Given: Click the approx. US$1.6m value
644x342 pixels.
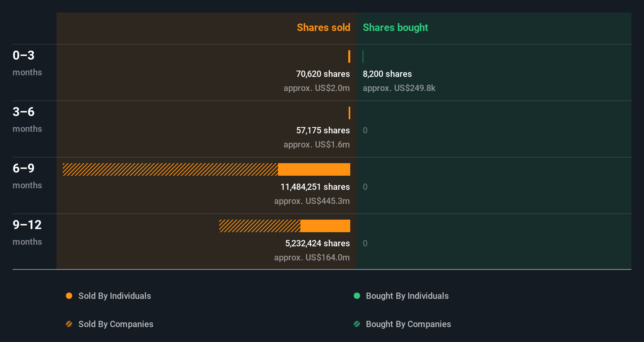Looking at the screenshot, I should click(x=317, y=144).
